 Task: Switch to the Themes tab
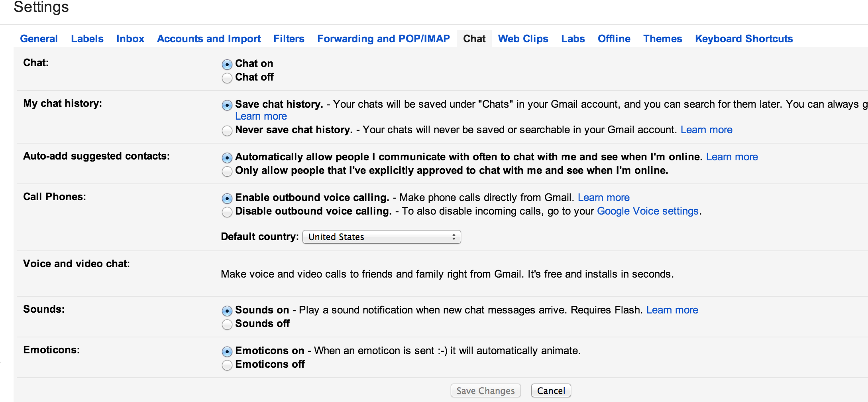[x=662, y=39]
